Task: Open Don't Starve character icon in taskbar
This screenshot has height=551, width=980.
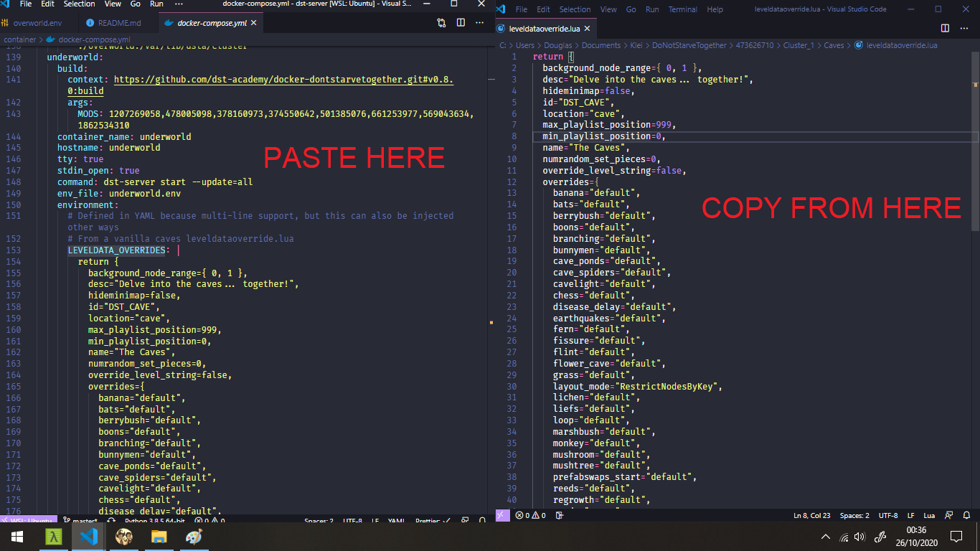Action: click(x=123, y=537)
